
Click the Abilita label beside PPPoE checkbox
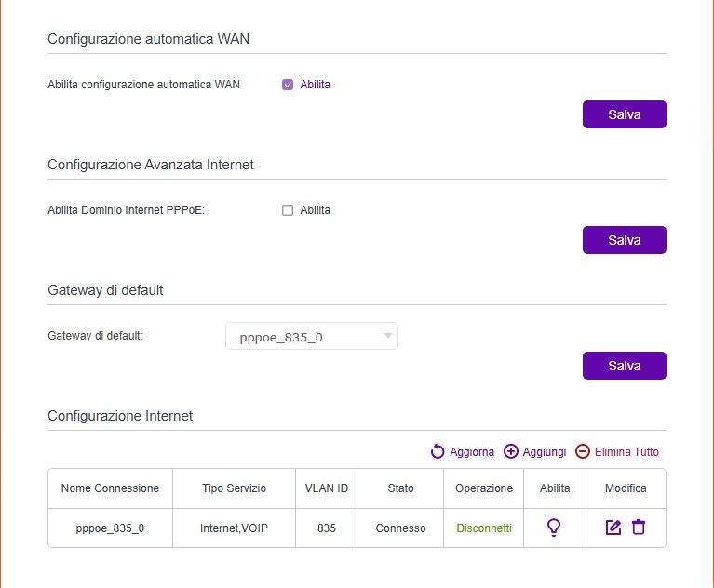pos(315,210)
